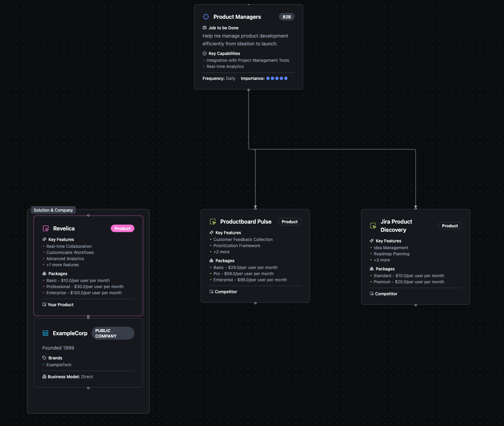504x426 pixels.
Task: Click the ExampleCorp company building icon
Action: tap(45, 333)
